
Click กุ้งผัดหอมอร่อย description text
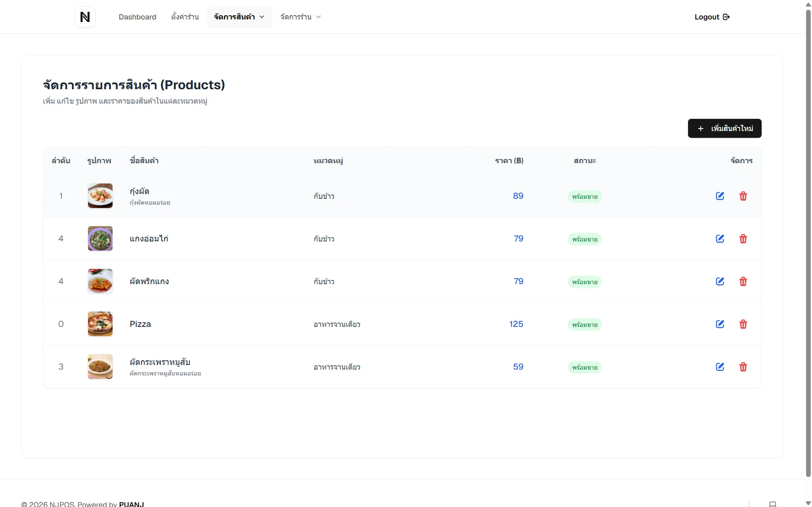pyautogui.click(x=150, y=203)
